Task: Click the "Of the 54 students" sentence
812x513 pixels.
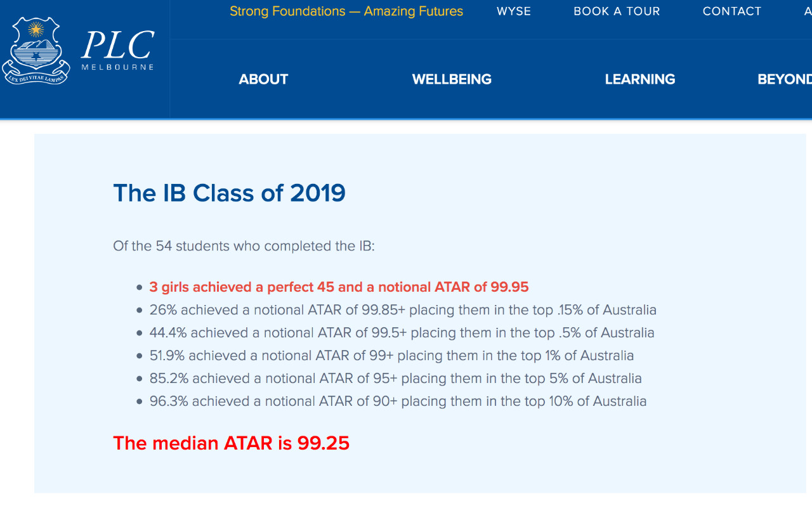Action: point(244,246)
